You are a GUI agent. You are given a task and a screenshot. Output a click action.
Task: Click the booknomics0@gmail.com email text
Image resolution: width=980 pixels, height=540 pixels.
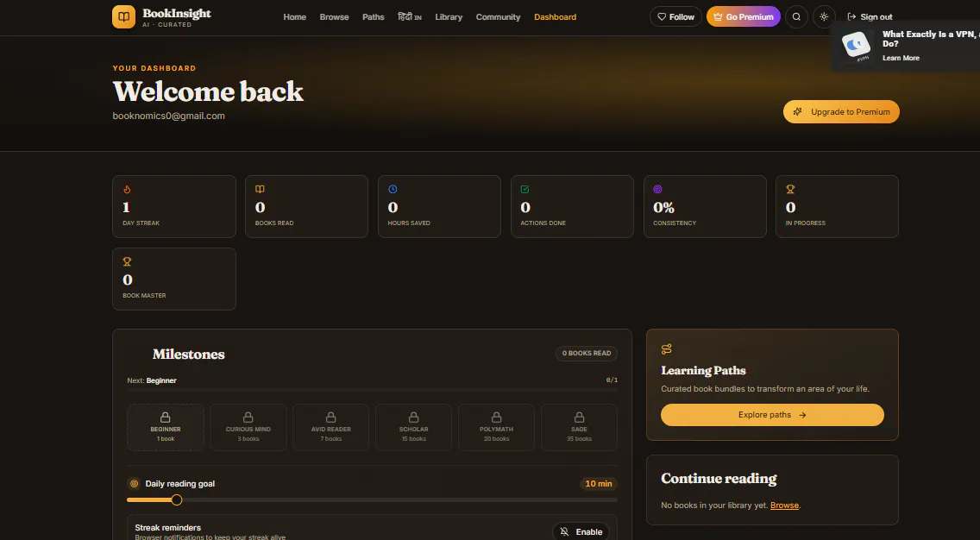[x=169, y=116]
